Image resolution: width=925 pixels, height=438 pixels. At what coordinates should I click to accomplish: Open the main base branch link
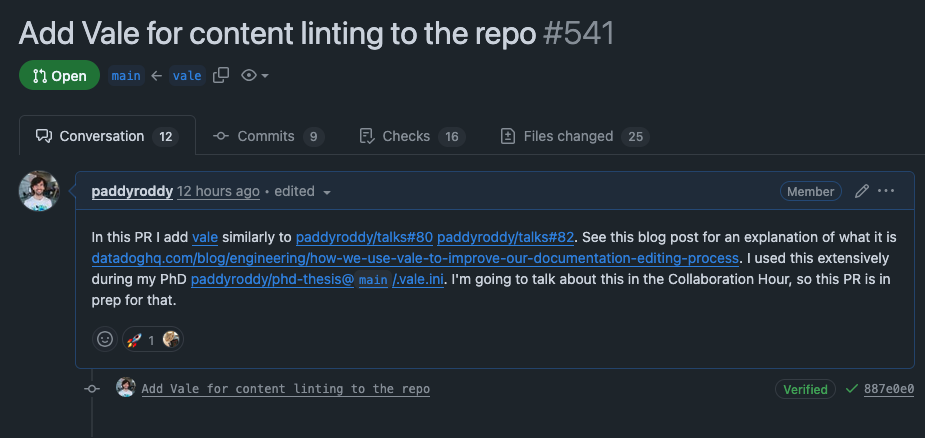[x=126, y=75]
